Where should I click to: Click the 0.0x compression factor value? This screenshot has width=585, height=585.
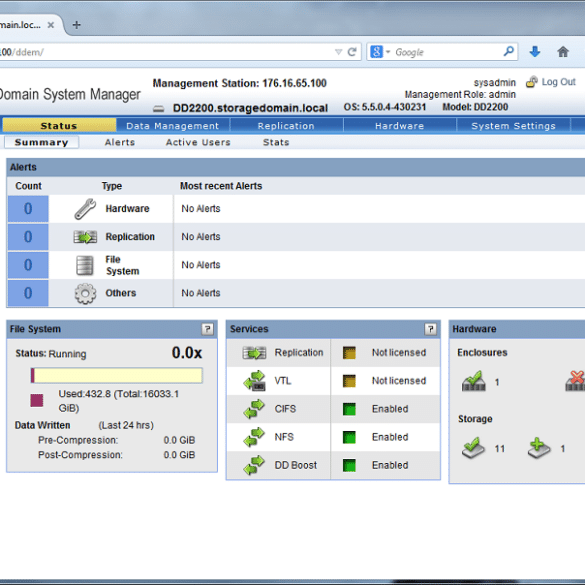tap(187, 353)
